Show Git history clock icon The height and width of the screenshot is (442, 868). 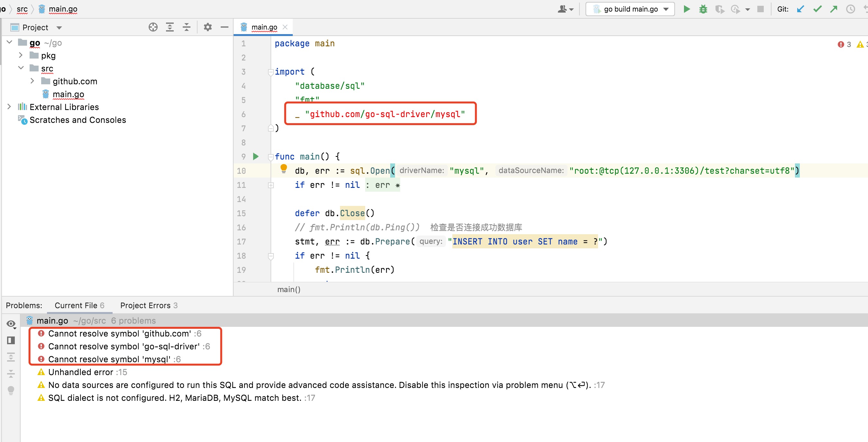[851, 9]
